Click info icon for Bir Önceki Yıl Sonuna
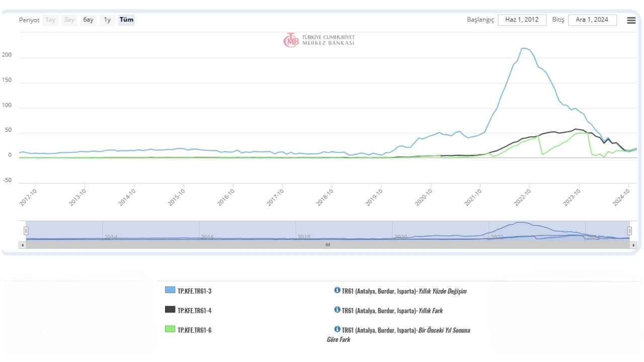The image size is (644, 362). (x=337, y=329)
